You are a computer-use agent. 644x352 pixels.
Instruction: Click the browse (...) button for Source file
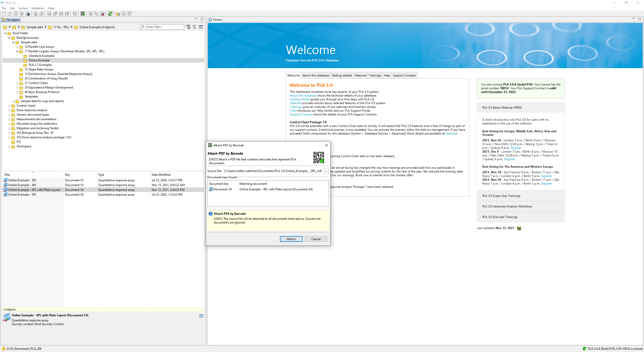(326, 171)
